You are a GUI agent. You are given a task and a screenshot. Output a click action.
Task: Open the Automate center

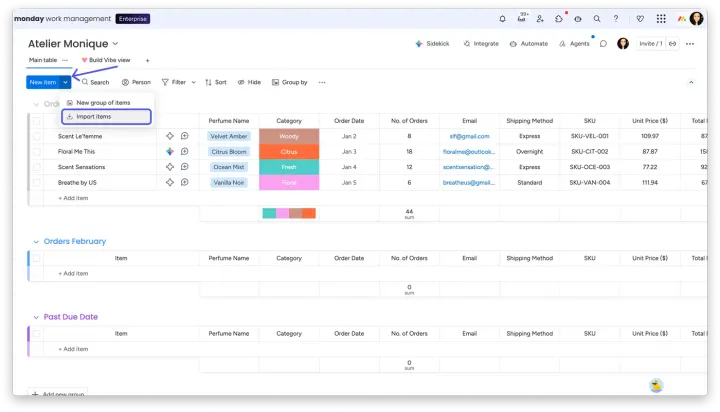pos(529,44)
